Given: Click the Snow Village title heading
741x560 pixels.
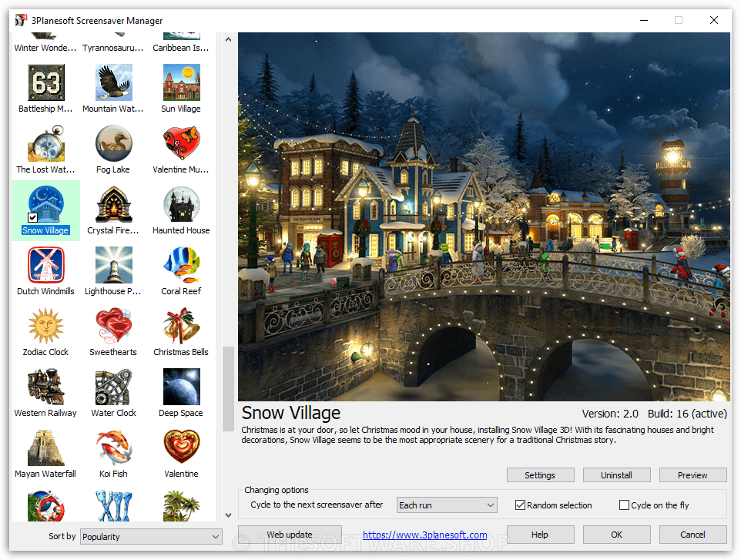Looking at the screenshot, I should 290,413.
